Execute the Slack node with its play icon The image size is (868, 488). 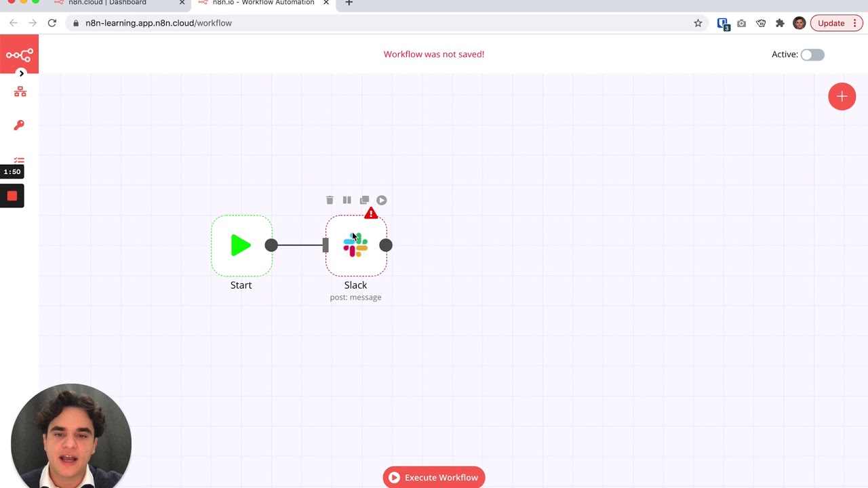381,200
